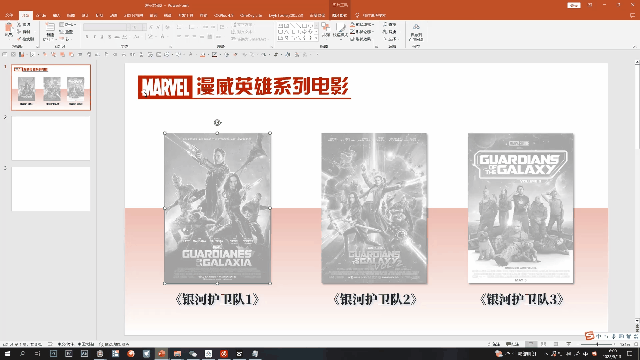Open Shape Fill color option

coord(361,25)
